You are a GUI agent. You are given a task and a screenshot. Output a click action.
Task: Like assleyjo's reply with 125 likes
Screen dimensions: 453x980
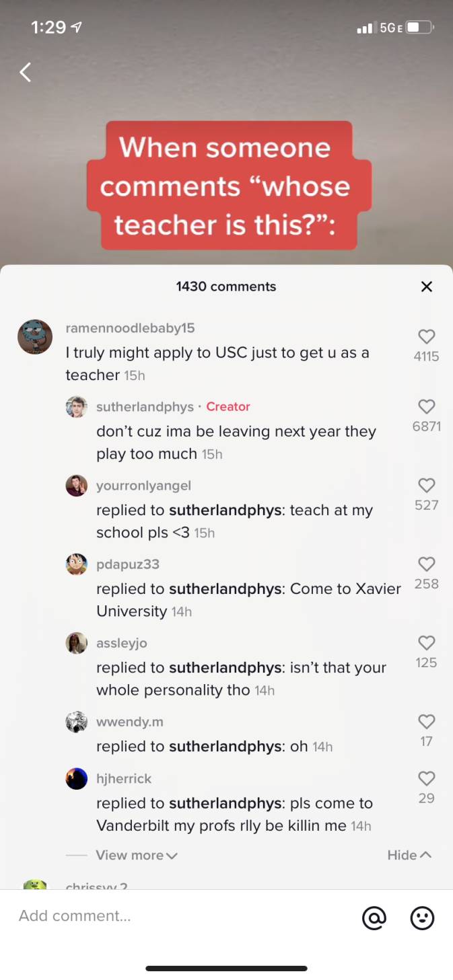pyautogui.click(x=427, y=642)
